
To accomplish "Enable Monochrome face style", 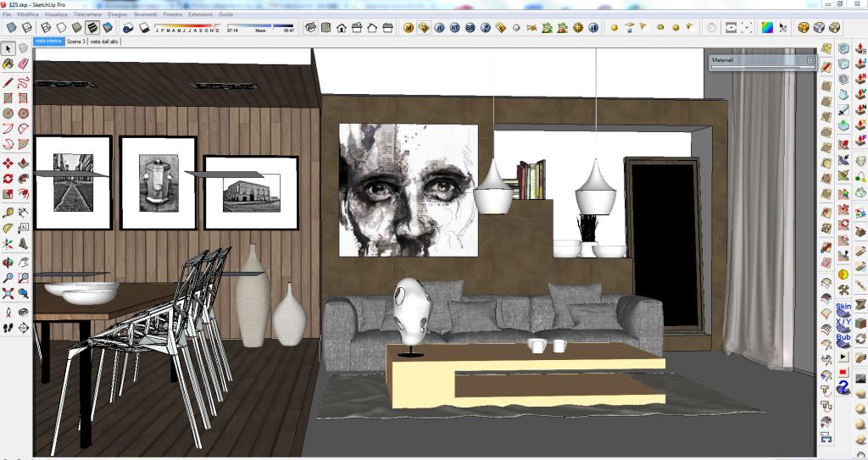I will [x=108, y=28].
